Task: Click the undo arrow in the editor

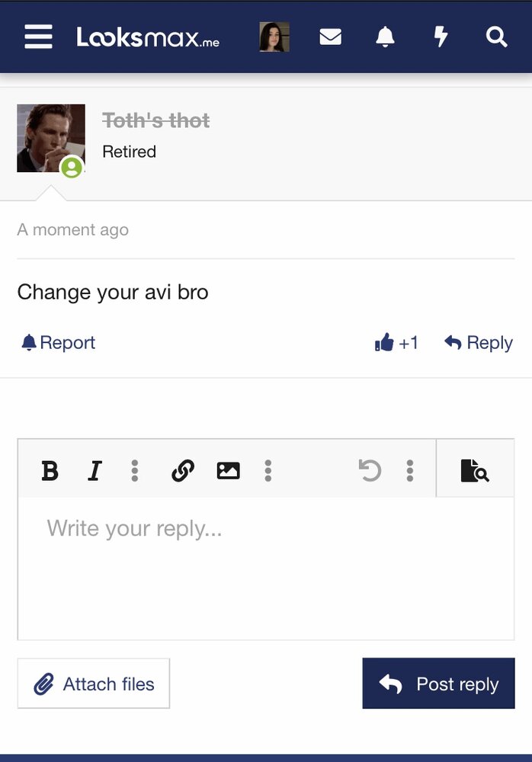Action: [370, 470]
